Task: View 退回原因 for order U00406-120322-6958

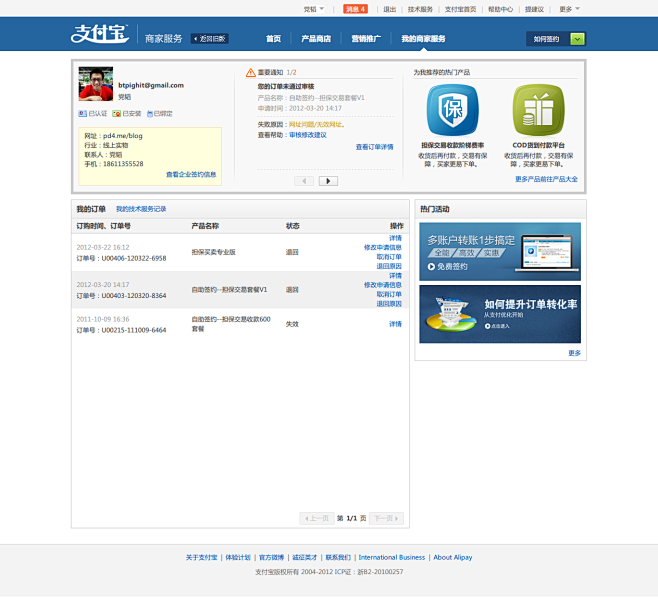Action: [x=389, y=266]
